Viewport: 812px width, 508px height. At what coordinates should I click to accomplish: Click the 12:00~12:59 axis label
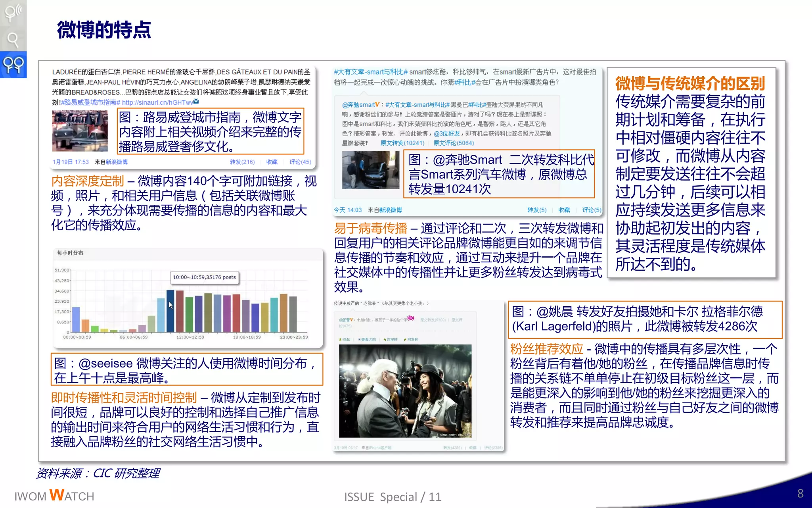[x=190, y=337]
